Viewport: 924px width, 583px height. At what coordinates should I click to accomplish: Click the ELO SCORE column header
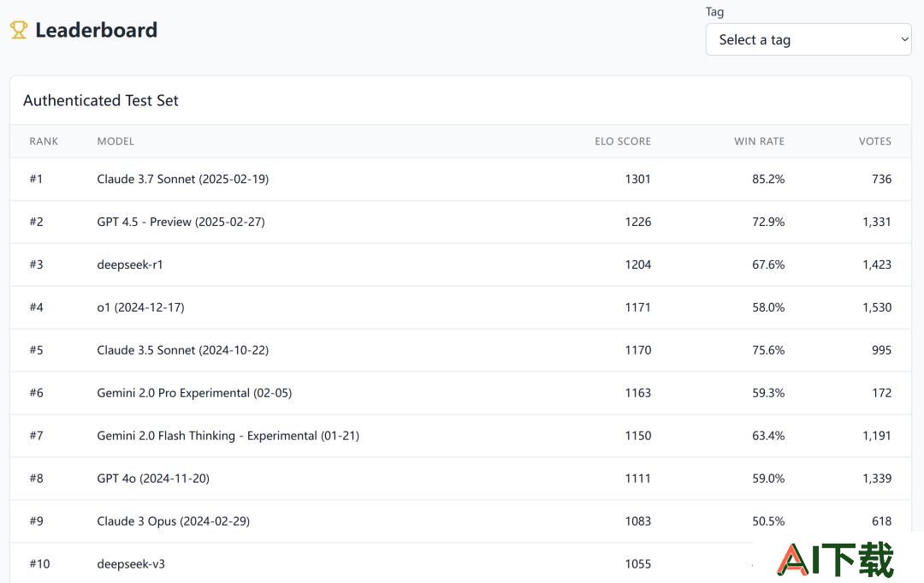coord(623,141)
